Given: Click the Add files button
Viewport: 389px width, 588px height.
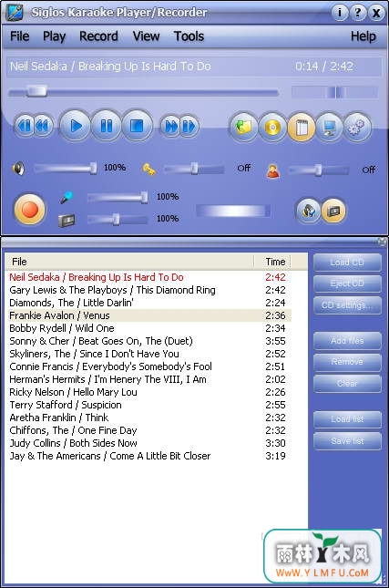Looking at the screenshot, I should [347, 341].
